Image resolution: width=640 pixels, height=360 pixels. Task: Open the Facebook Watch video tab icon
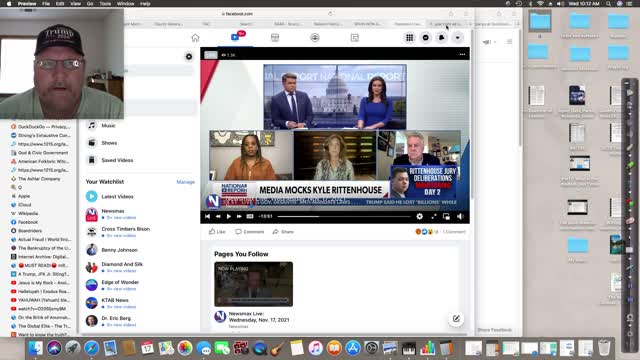coord(235,38)
